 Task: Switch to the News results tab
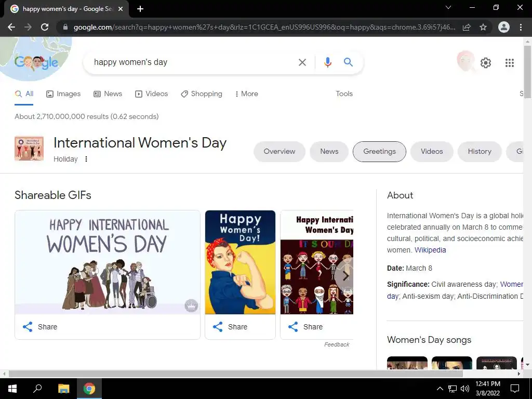[108, 94]
